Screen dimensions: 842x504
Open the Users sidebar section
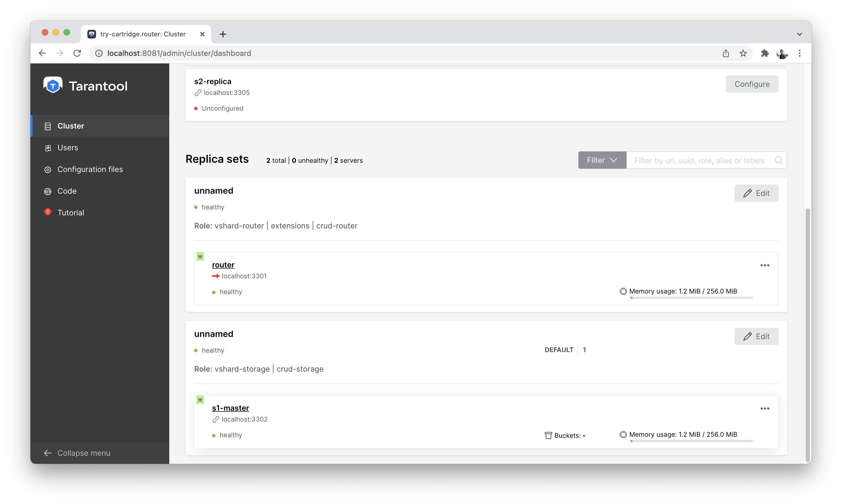100,148
